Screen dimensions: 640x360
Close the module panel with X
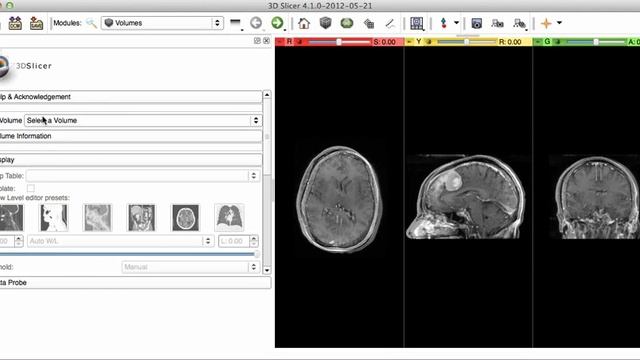tap(267, 40)
